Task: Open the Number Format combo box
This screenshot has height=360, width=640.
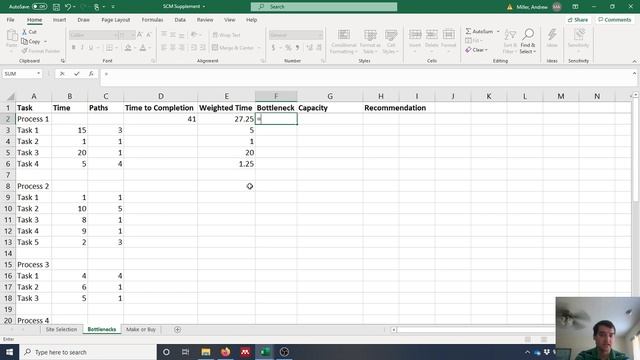Action: pos(296,35)
